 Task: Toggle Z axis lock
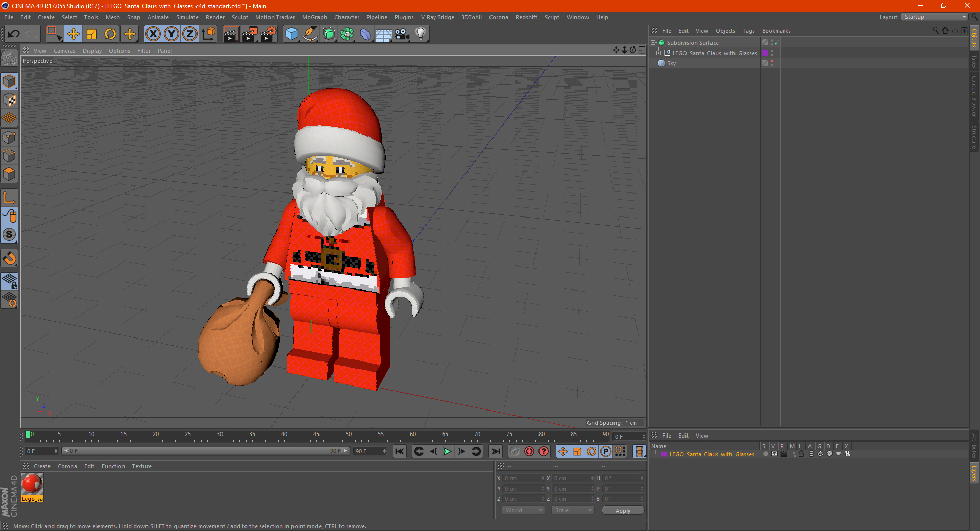point(190,34)
